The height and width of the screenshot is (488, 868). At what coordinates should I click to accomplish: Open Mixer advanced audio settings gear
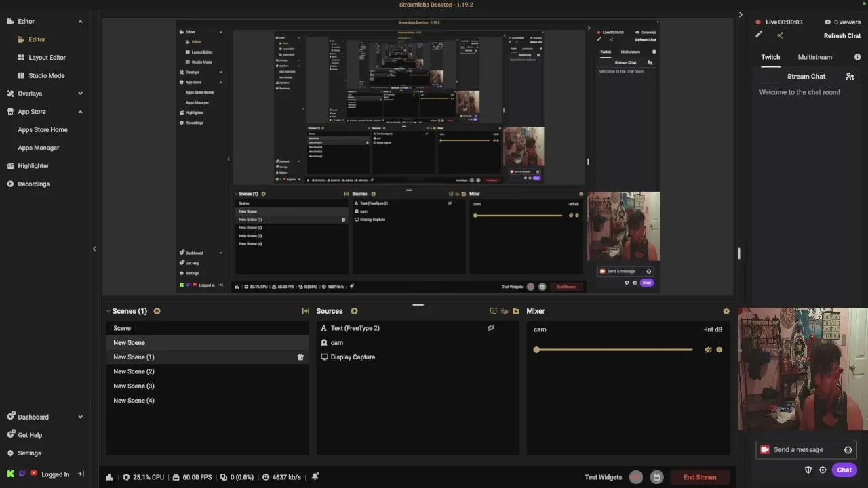tap(726, 311)
